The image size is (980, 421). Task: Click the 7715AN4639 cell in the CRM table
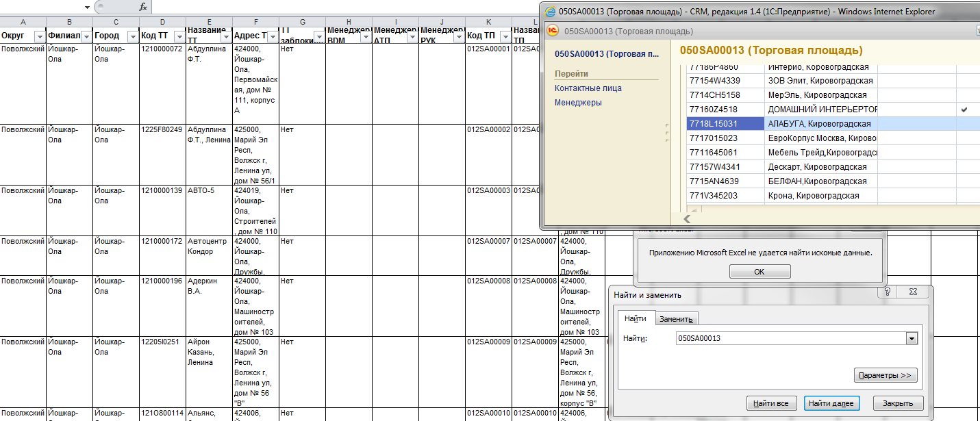[725, 181]
